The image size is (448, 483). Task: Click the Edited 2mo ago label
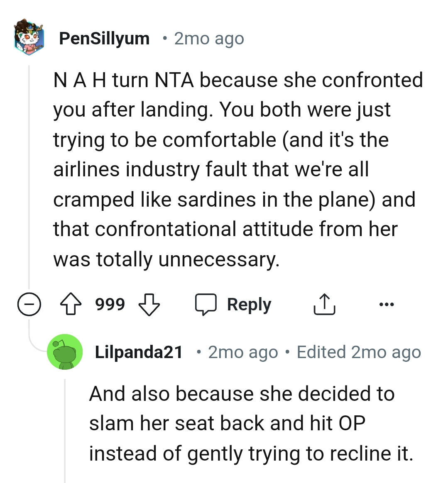click(359, 352)
